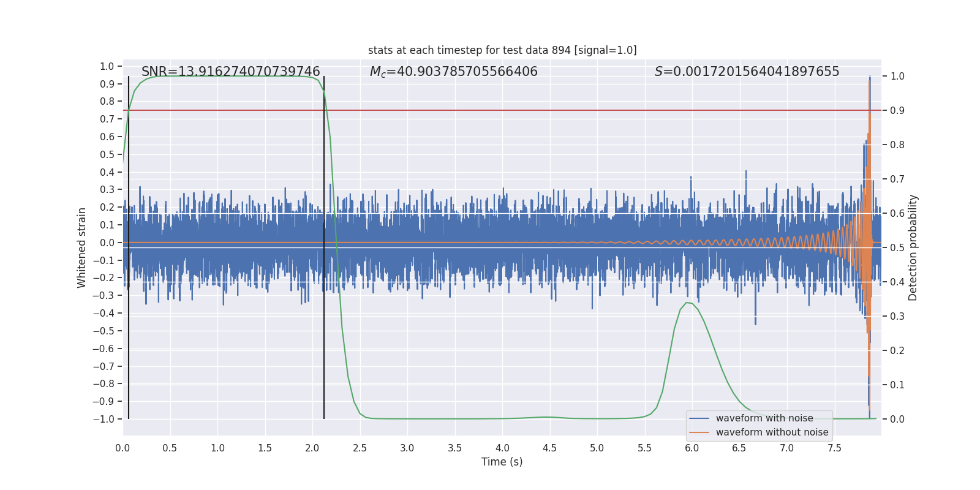Click the "−0.4" Whitened strain tick
This screenshot has height=490, width=980.
click(104, 313)
